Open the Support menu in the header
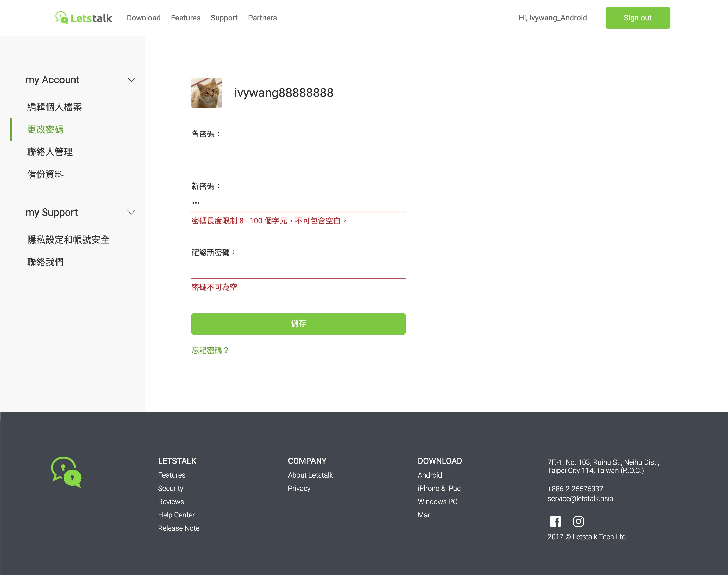The width and height of the screenshot is (728, 575). 224,18
